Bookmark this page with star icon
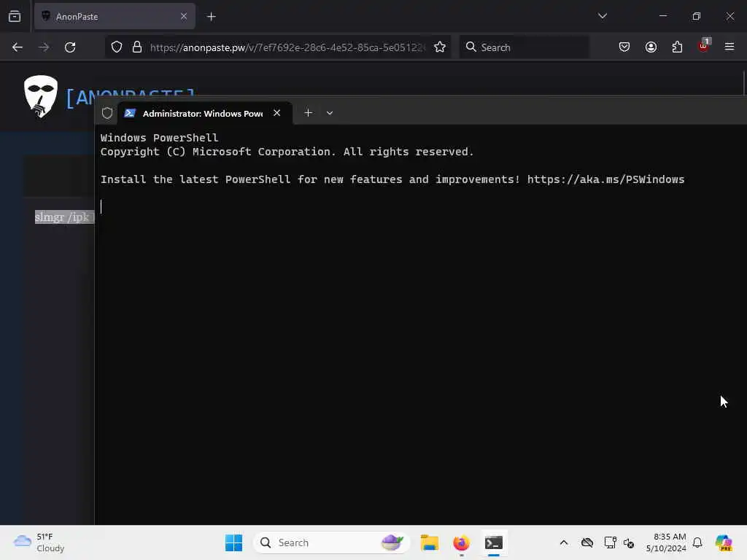Image resolution: width=747 pixels, height=560 pixels. point(440,47)
